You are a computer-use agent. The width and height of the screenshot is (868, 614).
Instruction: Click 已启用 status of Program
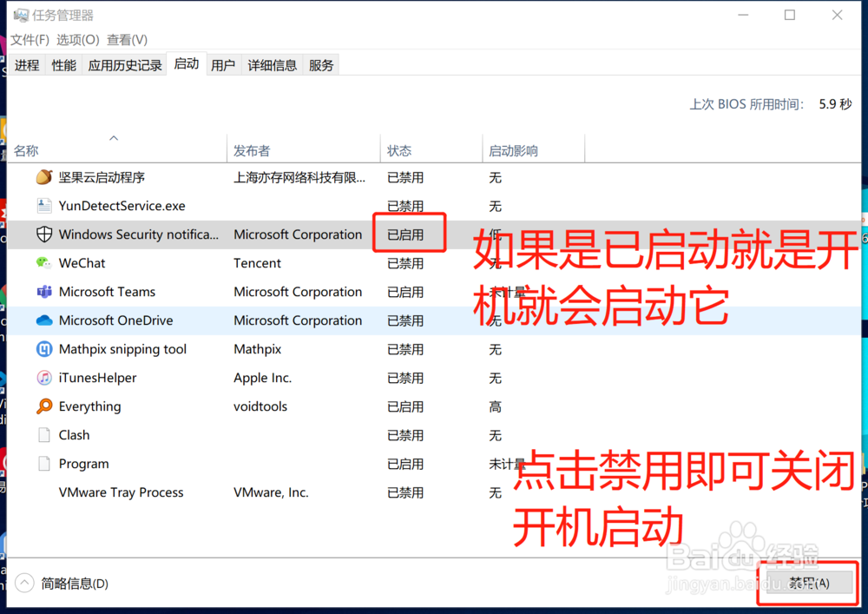pos(405,464)
